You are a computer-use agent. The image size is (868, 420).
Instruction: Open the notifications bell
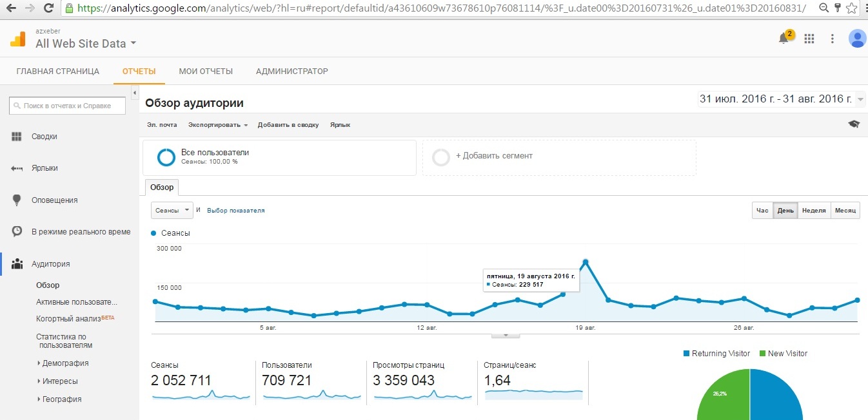784,39
